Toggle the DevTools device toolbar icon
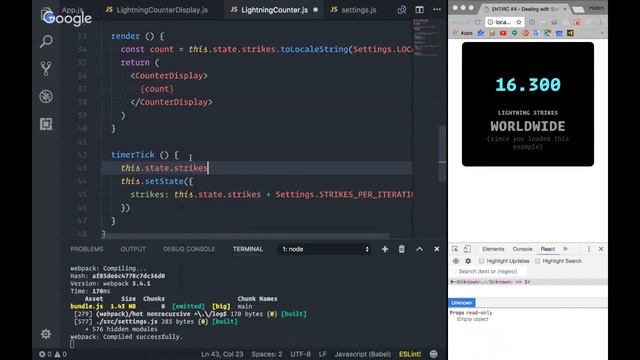640x360 pixels. pyautogui.click(x=467, y=249)
